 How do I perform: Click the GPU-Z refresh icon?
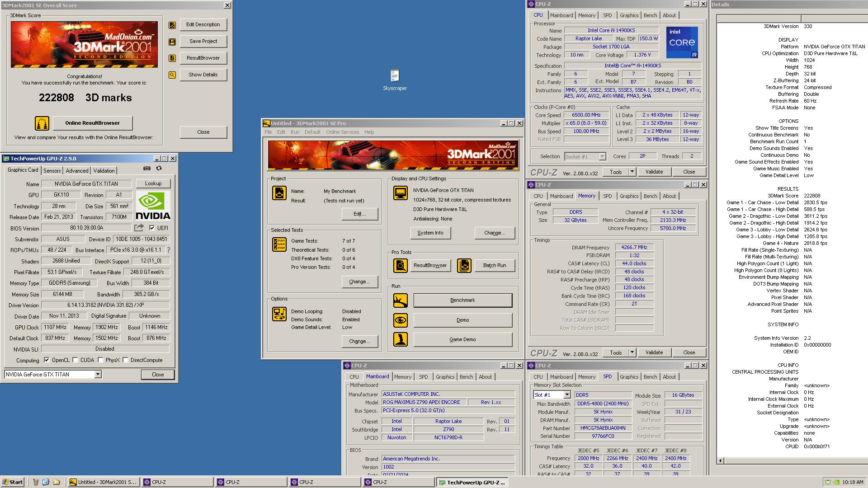coord(159,168)
